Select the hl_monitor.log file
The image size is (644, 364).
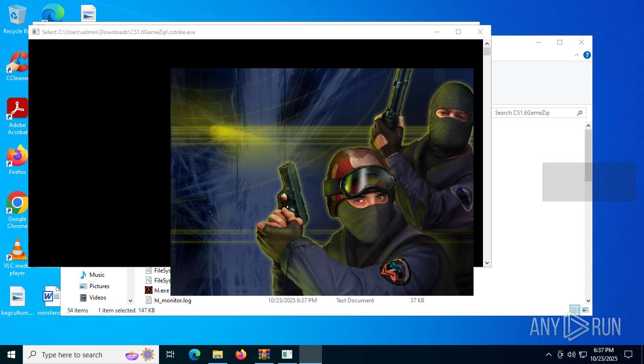pos(169,300)
